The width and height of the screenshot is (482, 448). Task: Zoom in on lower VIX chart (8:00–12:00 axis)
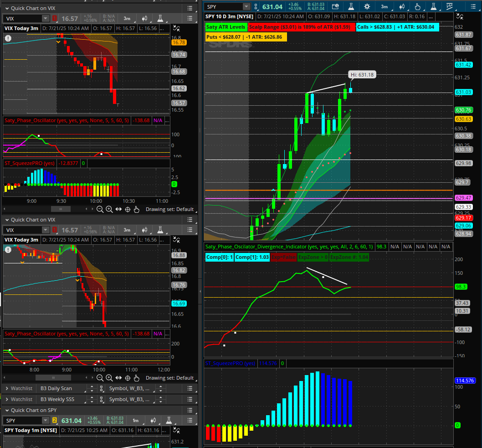click(109, 378)
